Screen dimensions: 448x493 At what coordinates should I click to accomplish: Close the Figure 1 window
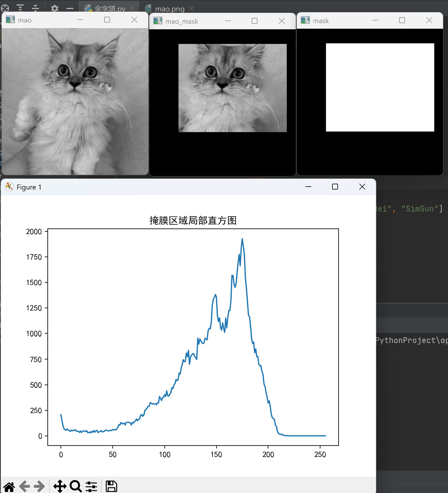(362, 187)
